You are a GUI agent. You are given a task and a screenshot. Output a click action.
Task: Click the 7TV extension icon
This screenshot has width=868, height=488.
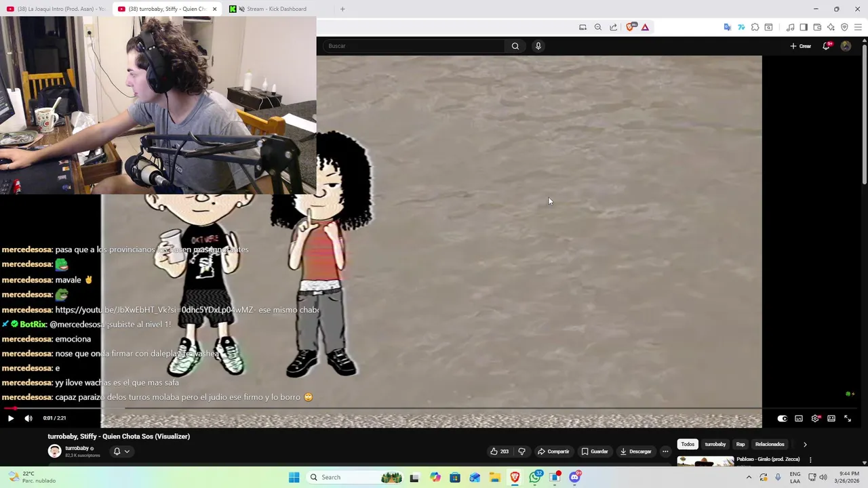(x=741, y=27)
